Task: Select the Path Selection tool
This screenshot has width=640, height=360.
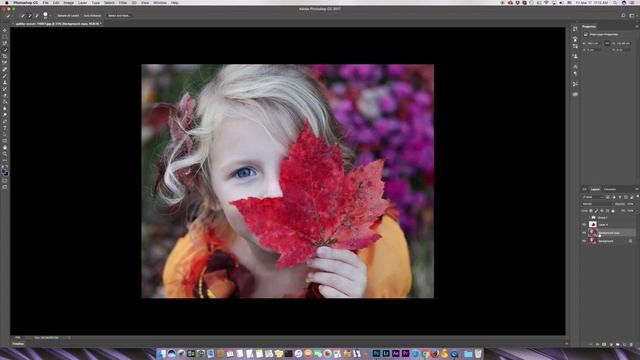Action: [5, 134]
